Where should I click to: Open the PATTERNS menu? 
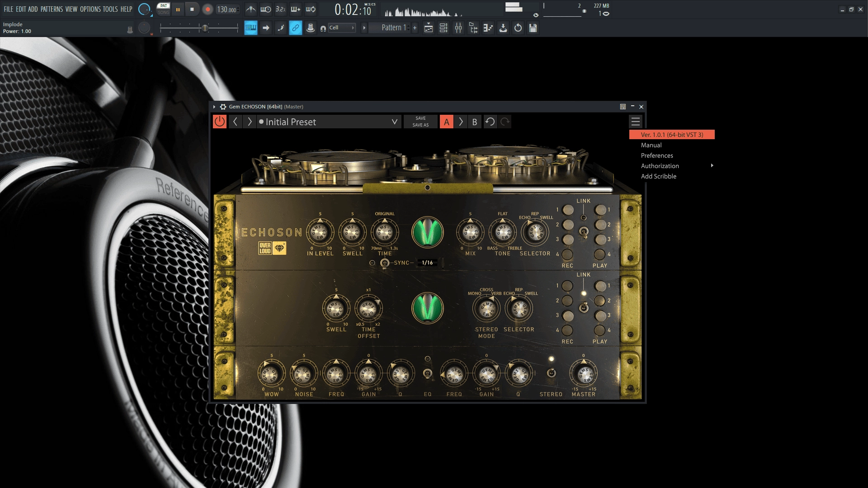point(52,9)
